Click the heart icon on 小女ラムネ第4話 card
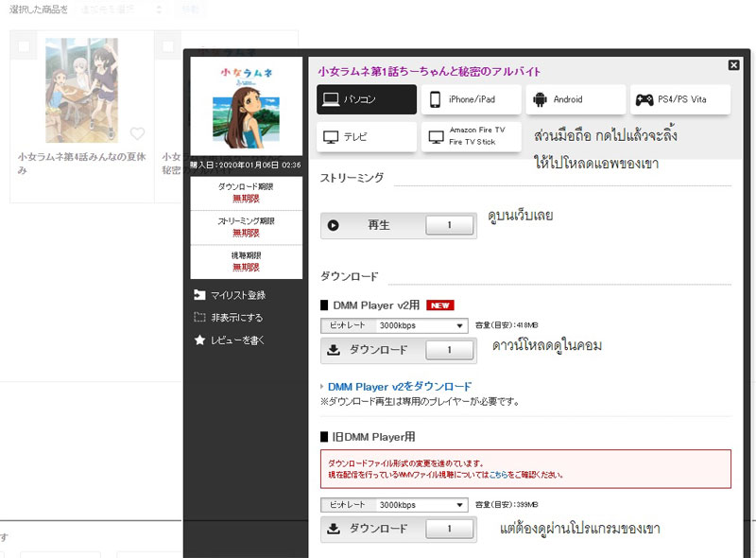The image size is (756, 558). click(x=137, y=133)
